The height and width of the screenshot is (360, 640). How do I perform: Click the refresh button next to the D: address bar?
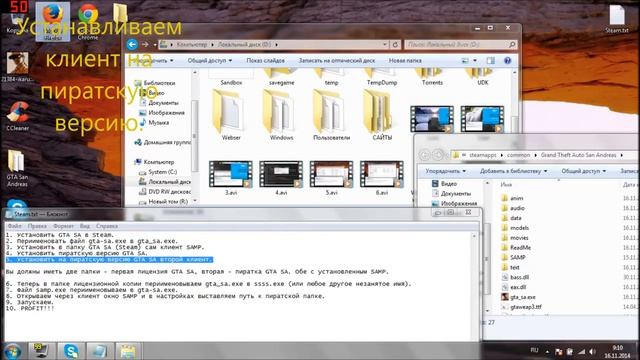(x=395, y=44)
